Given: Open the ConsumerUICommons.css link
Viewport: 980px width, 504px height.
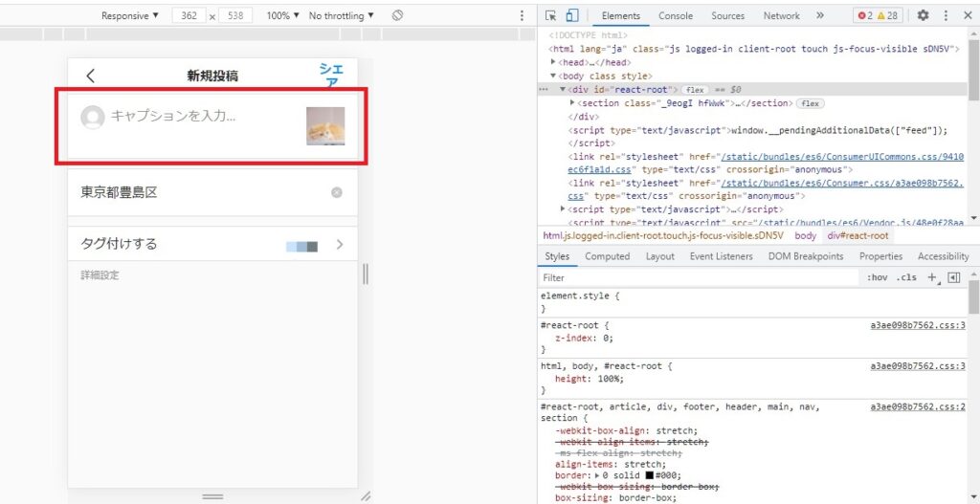Looking at the screenshot, I should coord(766,163).
